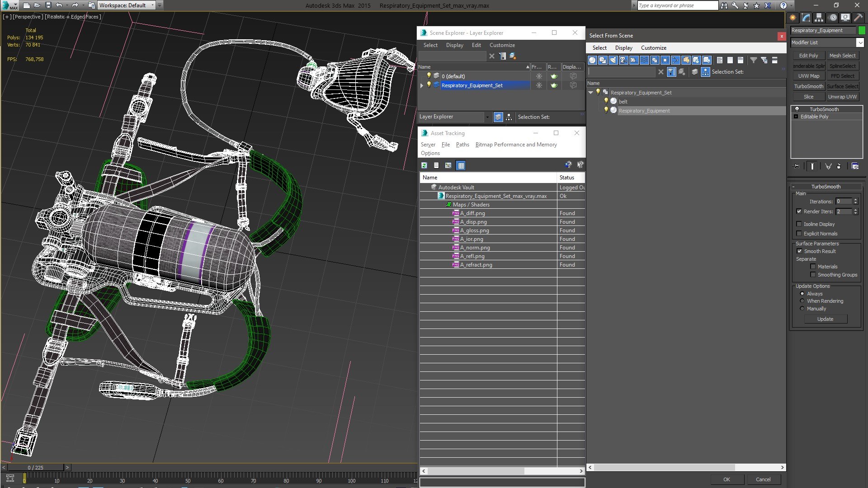Open Customize menu in Scene Explorer
The image size is (868, 488).
click(502, 45)
